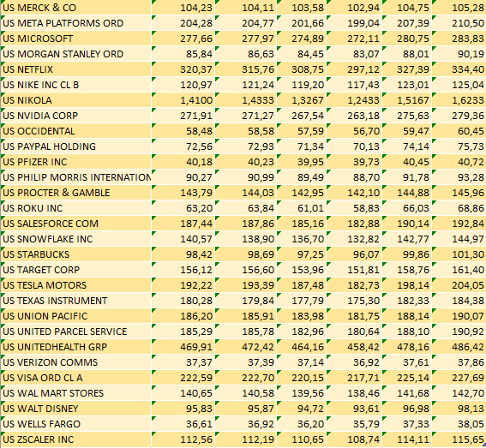The height and width of the screenshot is (448, 486).
Task: Select the US NIKOLA name cell
Action: click(76, 100)
